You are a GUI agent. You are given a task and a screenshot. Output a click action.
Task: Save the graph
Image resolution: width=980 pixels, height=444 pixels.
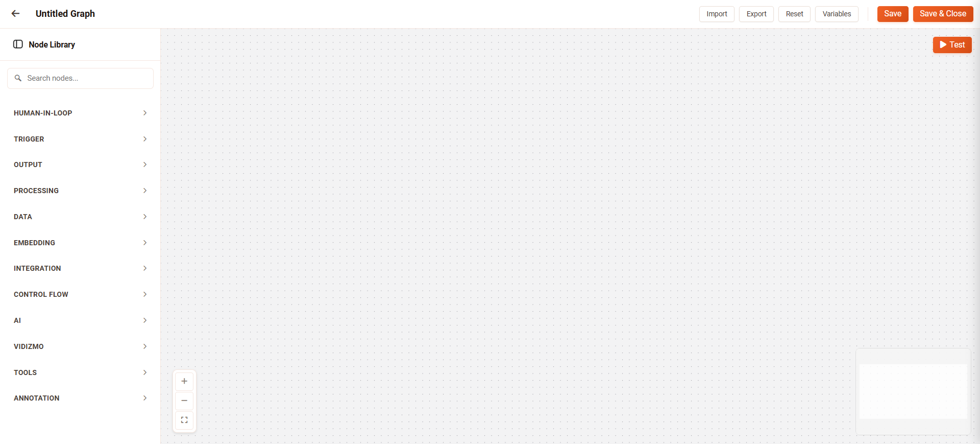[x=893, y=14]
